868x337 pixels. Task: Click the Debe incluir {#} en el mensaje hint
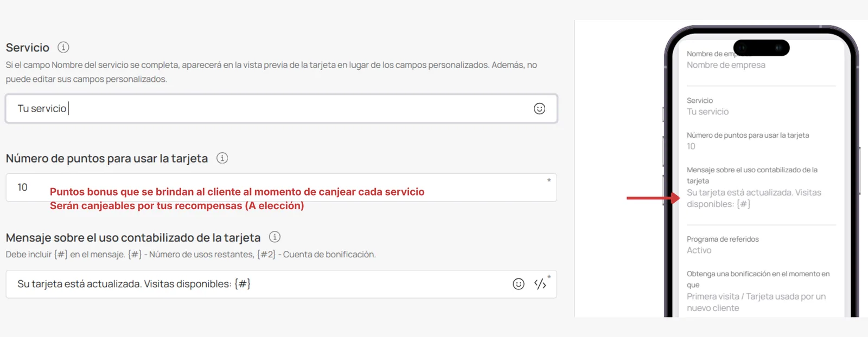191,254
